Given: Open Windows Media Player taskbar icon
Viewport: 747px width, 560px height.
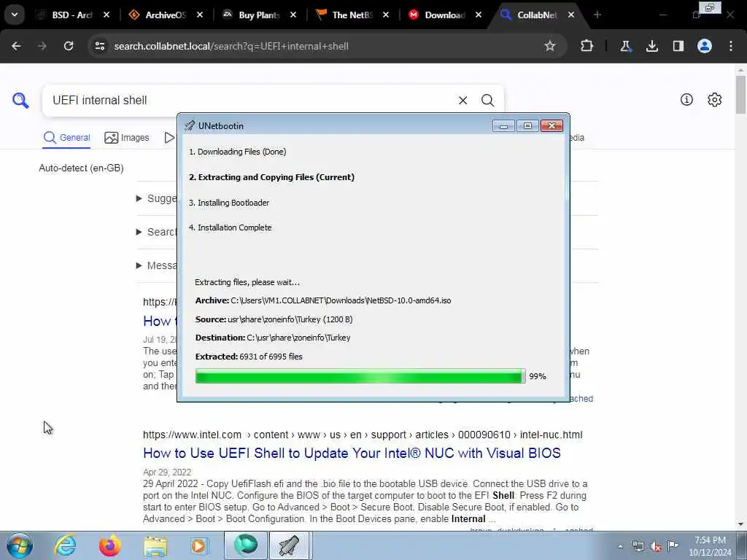Looking at the screenshot, I should click(199, 545).
